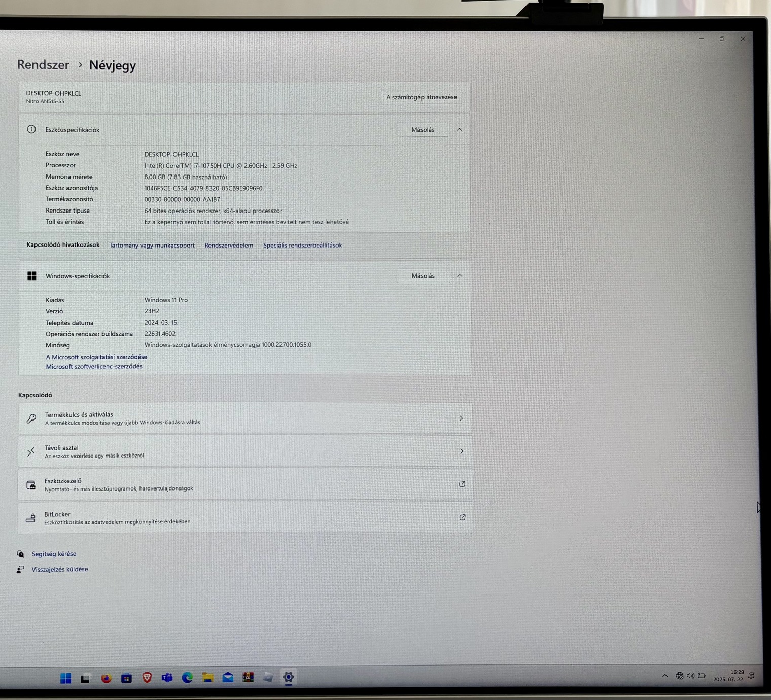Restore down the Settings window
Viewport: 771px width, 700px height.
coord(722,39)
